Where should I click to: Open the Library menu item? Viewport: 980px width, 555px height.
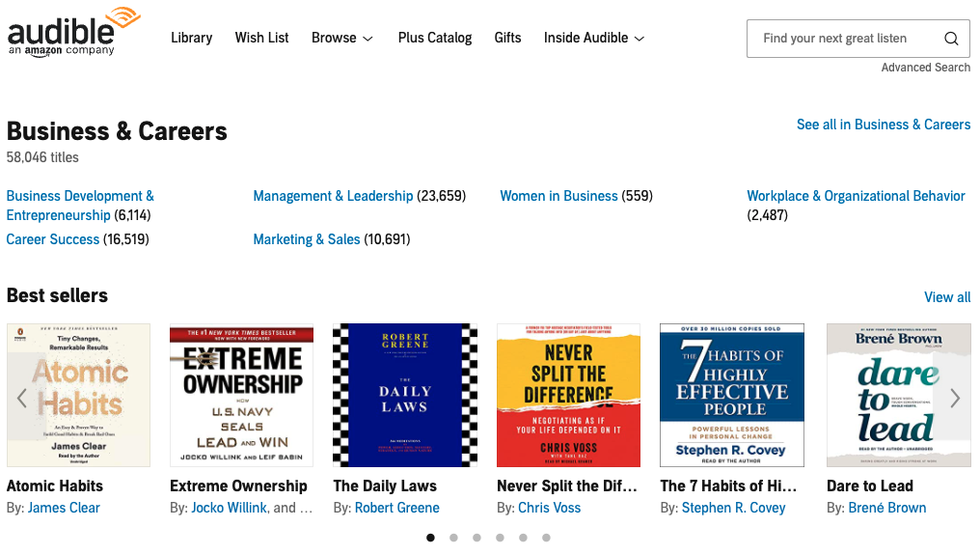tap(191, 38)
